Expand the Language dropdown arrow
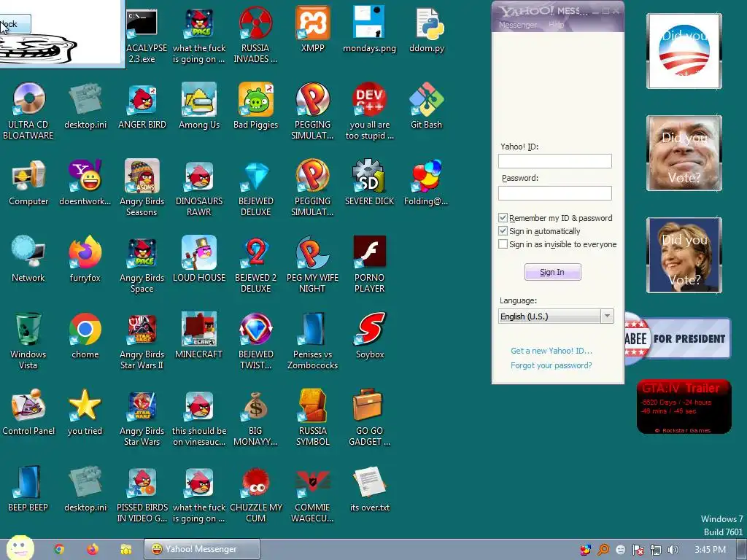747x560 pixels. pos(607,316)
